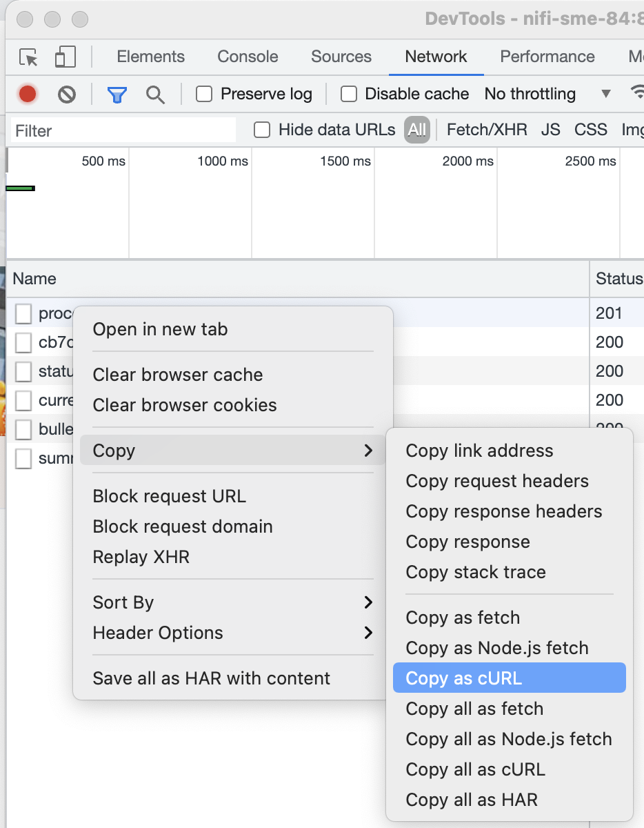Select the inspect element cursor icon
The width and height of the screenshot is (644, 828).
[28, 57]
